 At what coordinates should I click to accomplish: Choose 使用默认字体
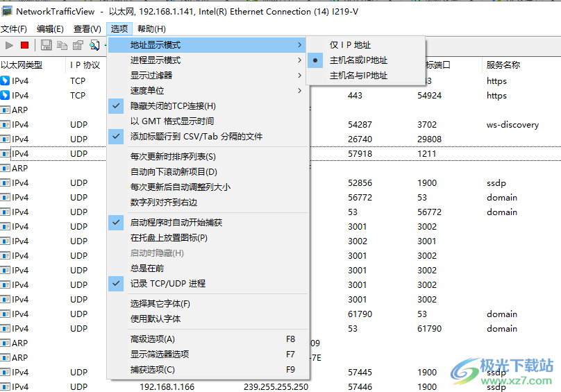208,318
